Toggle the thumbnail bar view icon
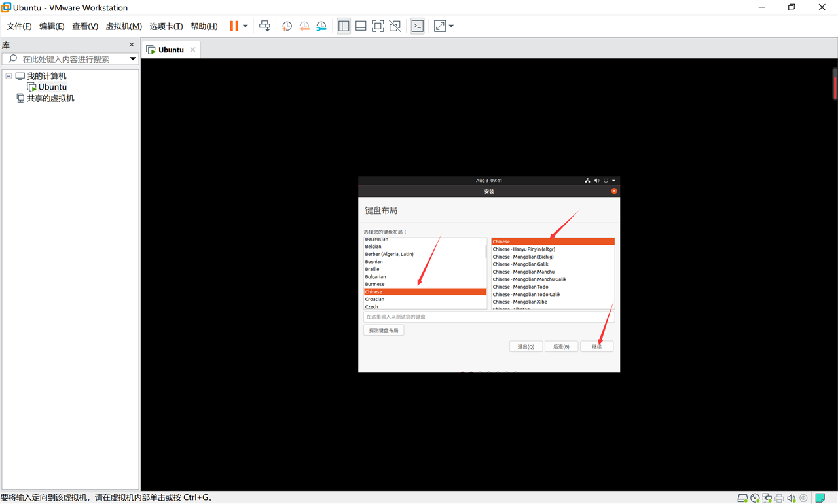 point(361,26)
